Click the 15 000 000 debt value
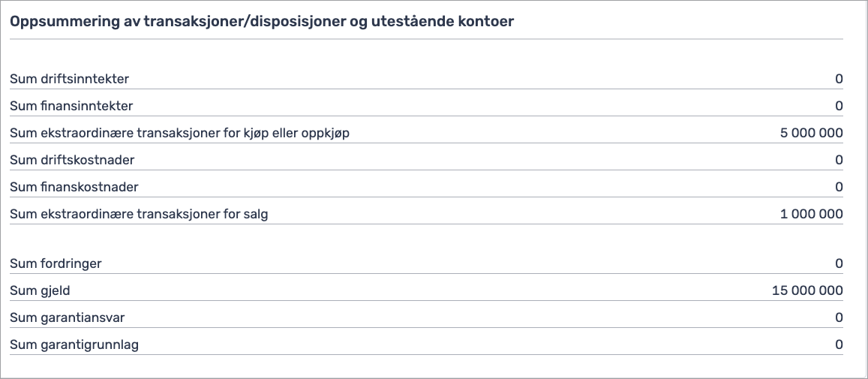 (x=807, y=290)
